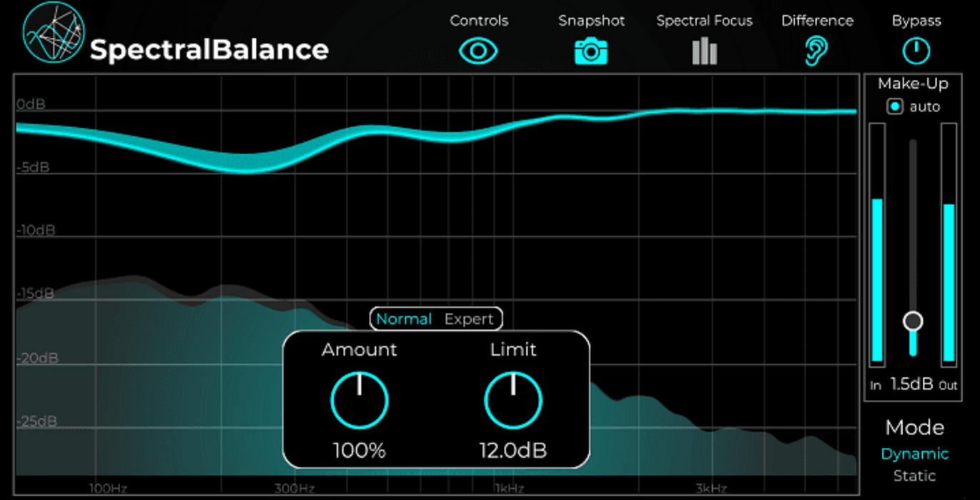Click the 100% Amount value
This screenshot has height=500, width=980.
(359, 451)
